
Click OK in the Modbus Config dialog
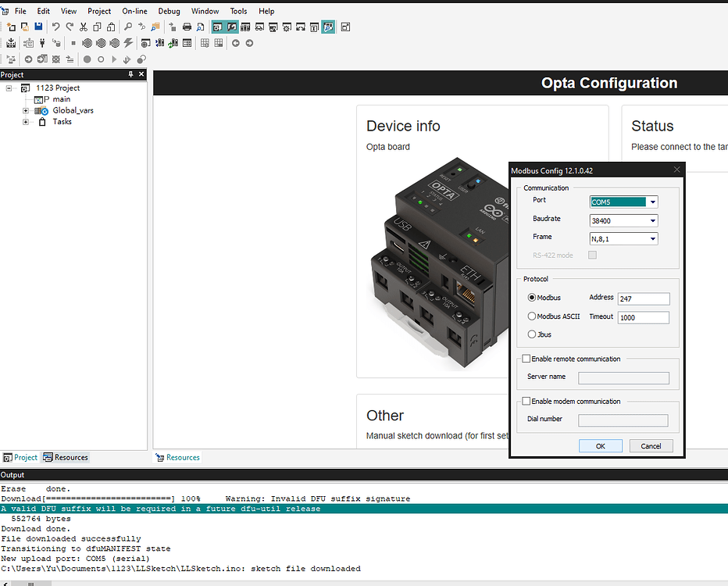coord(601,446)
